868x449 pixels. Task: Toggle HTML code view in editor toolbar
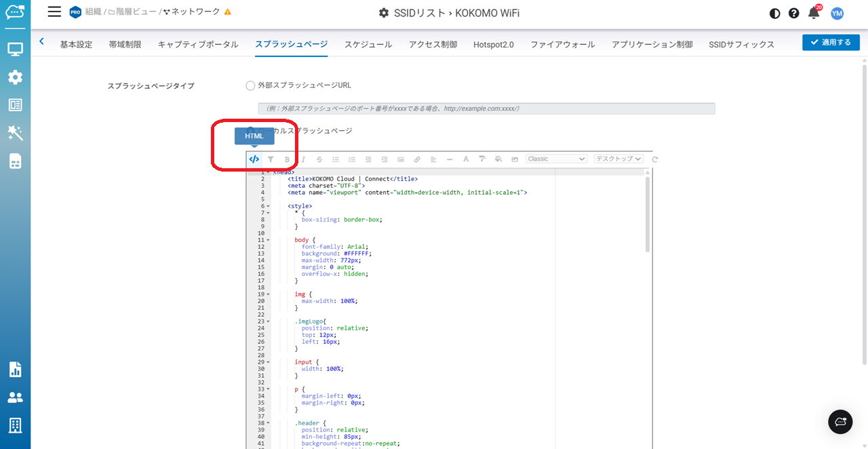(x=254, y=159)
